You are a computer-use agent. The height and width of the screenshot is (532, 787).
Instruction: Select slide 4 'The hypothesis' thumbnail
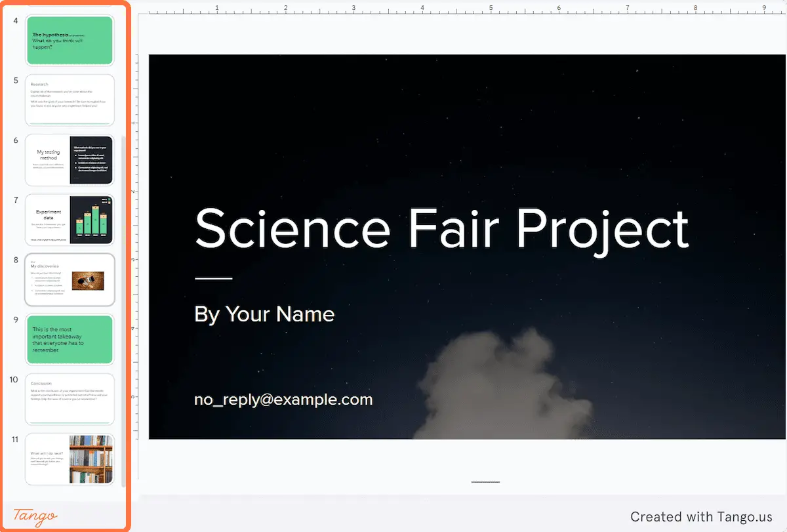click(x=70, y=40)
